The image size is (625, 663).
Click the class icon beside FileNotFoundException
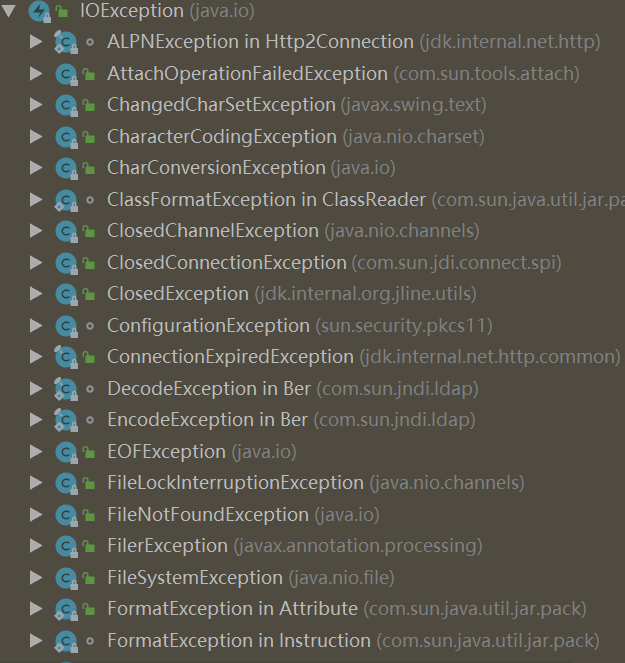pyautogui.click(x=66, y=515)
